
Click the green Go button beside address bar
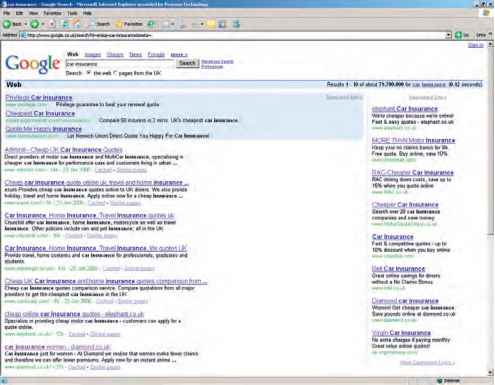coord(459,35)
